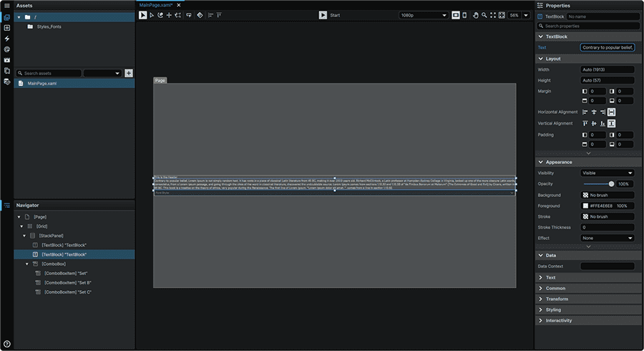Set horizontal alignment to left
The image size is (644, 351).
tap(585, 112)
